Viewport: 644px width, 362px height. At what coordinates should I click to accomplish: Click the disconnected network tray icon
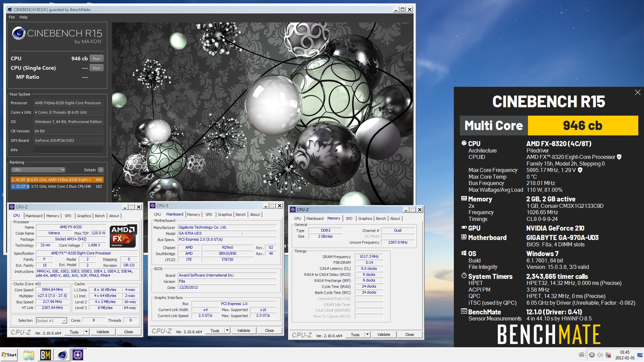(608, 355)
